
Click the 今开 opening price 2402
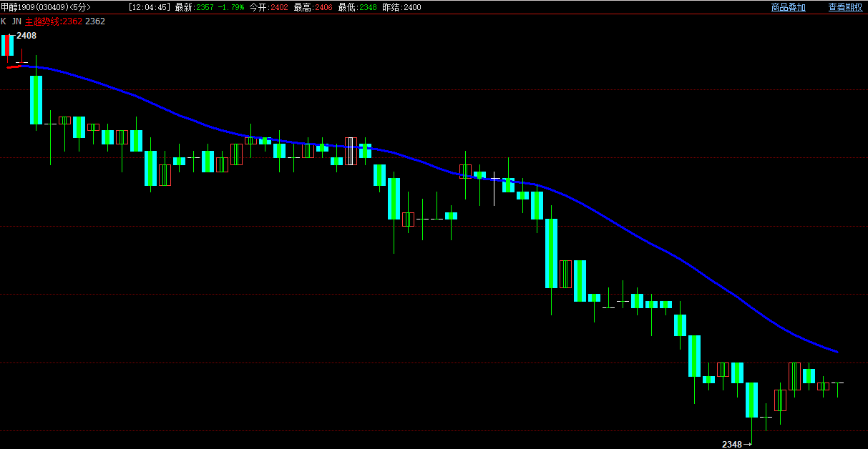(278, 7)
